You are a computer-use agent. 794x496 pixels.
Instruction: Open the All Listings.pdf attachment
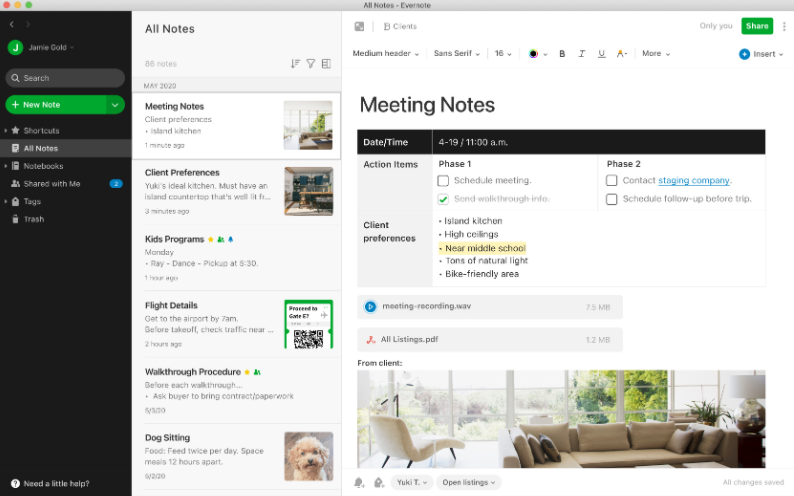tap(490, 340)
